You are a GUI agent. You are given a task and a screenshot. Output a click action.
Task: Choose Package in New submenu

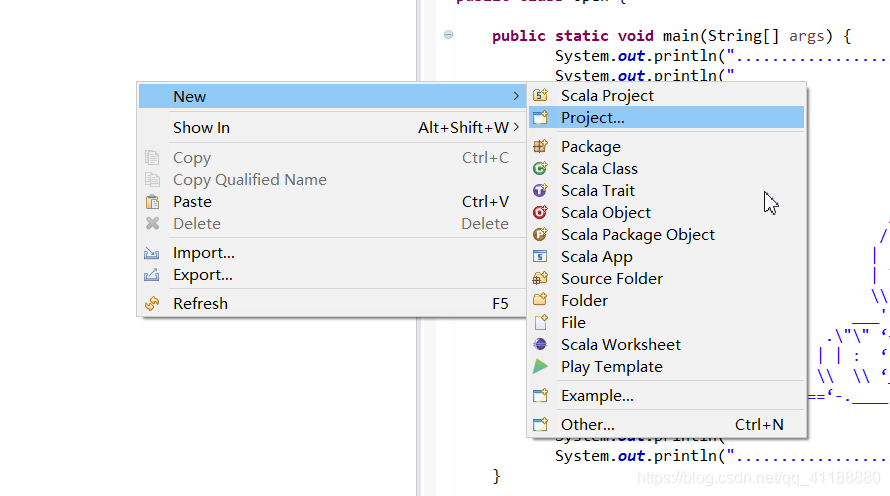pyautogui.click(x=666, y=146)
